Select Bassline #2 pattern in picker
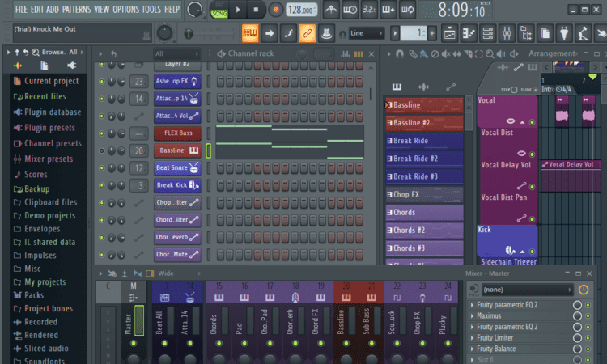This screenshot has width=607, height=364. click(x=424, y=123)
